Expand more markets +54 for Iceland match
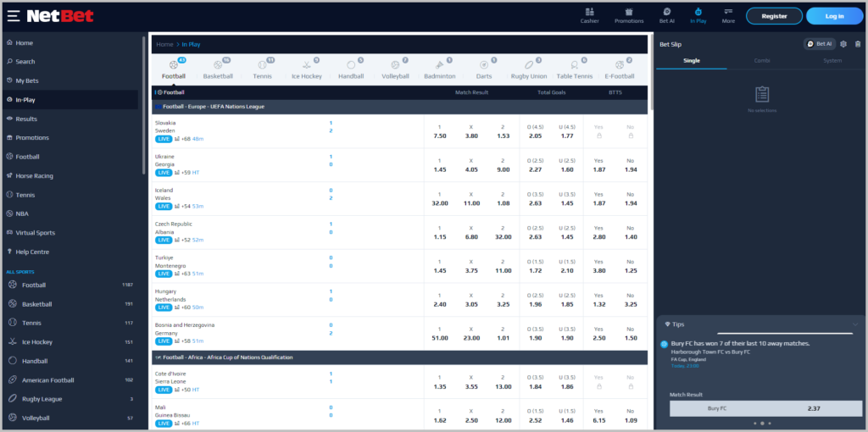 coord(186,207)
